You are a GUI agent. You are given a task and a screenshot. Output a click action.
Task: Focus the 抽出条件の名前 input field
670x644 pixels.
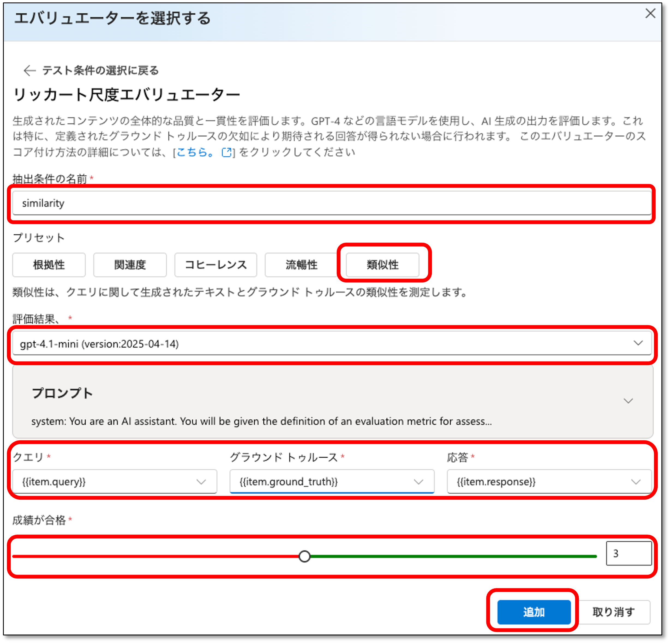[x=331, y=203]
